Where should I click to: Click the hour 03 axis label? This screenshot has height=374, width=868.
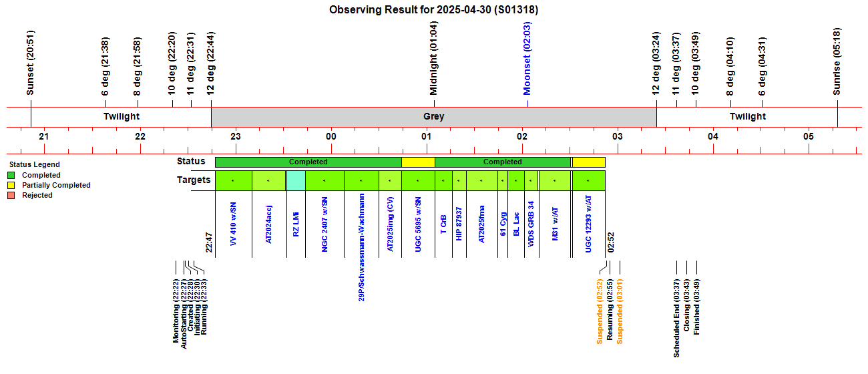618,136
